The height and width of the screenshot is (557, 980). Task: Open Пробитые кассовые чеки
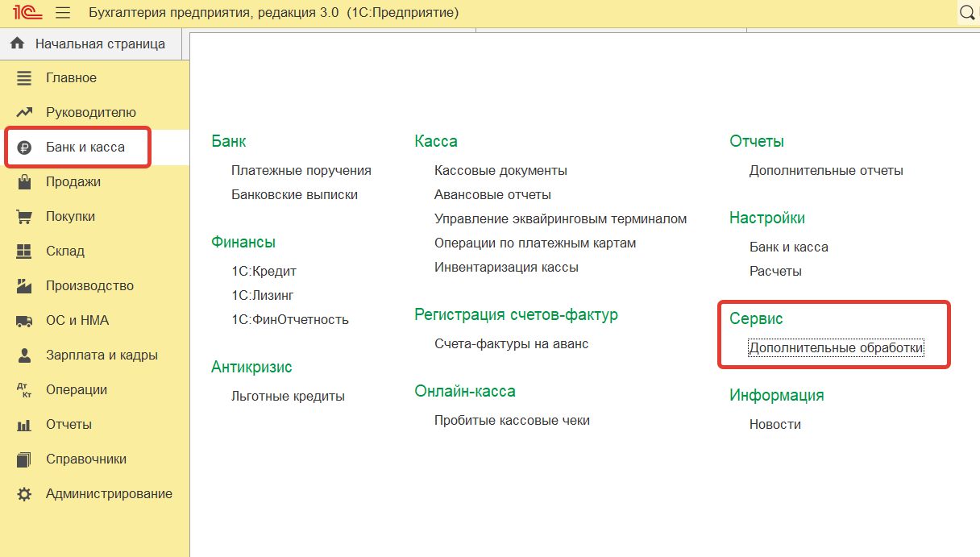coord(512,421)
